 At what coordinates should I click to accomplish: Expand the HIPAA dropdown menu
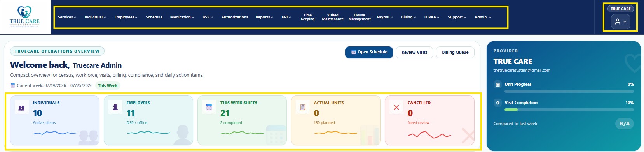coord(432,17)
